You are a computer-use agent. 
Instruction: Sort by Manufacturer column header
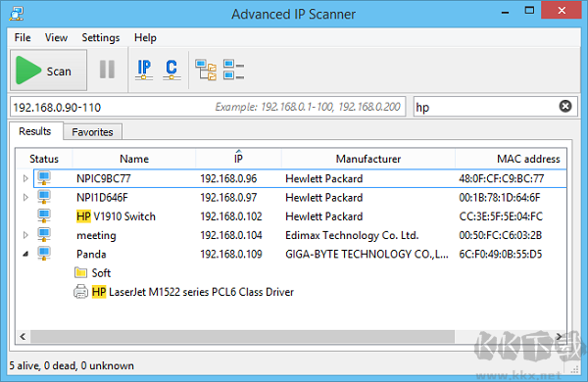368,159
